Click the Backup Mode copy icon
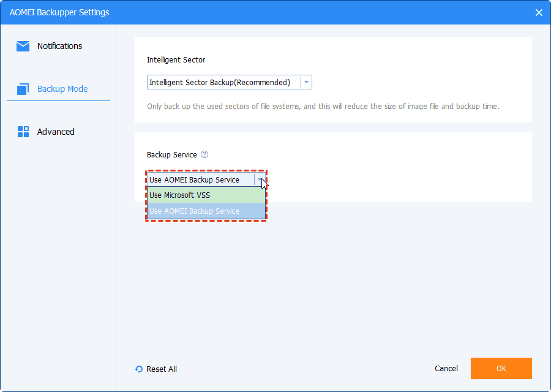 [23, 89]
